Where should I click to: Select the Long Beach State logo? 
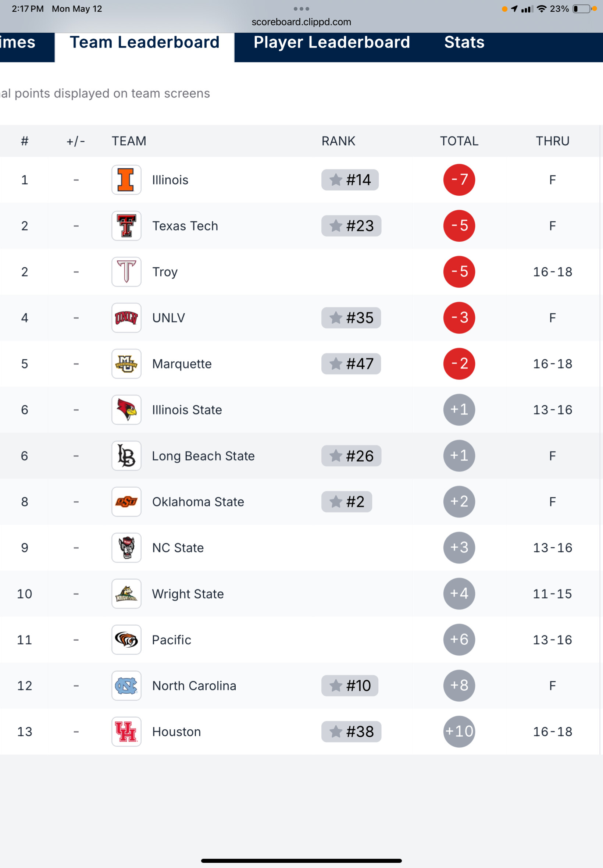[126, 456]
